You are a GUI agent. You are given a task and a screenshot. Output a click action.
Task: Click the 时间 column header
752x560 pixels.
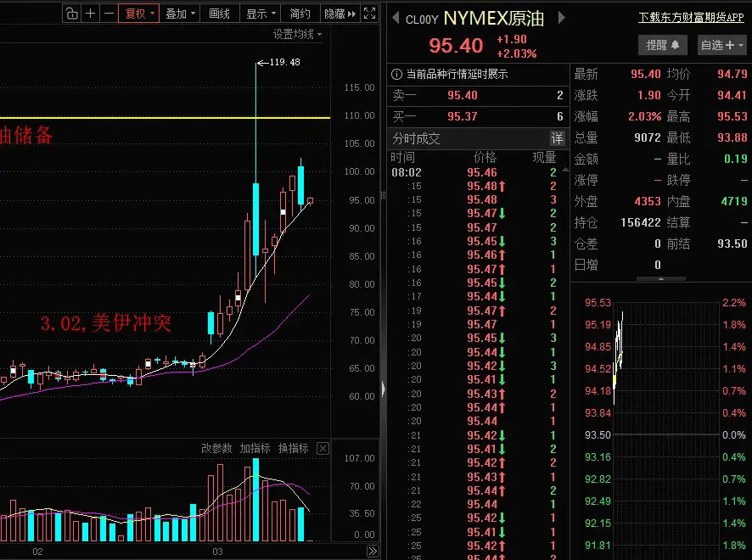[402, 157]
